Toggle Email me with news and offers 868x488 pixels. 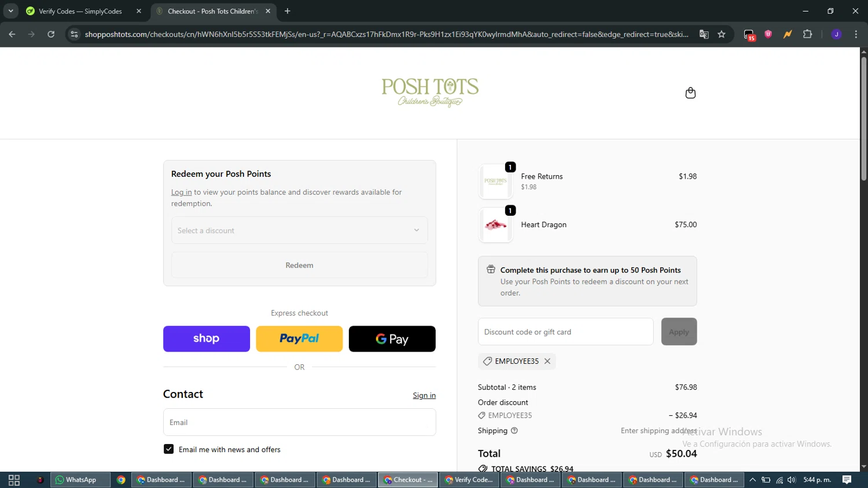[168, 449]
